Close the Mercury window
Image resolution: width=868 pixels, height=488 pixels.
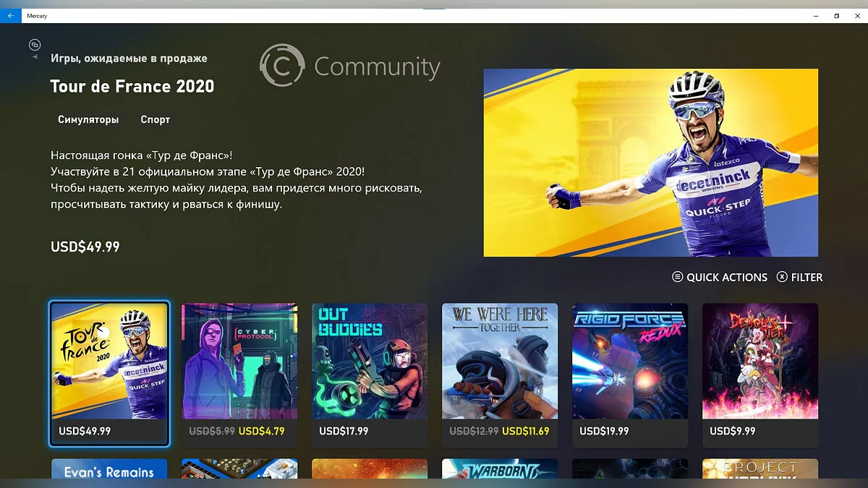coord(857,15)
